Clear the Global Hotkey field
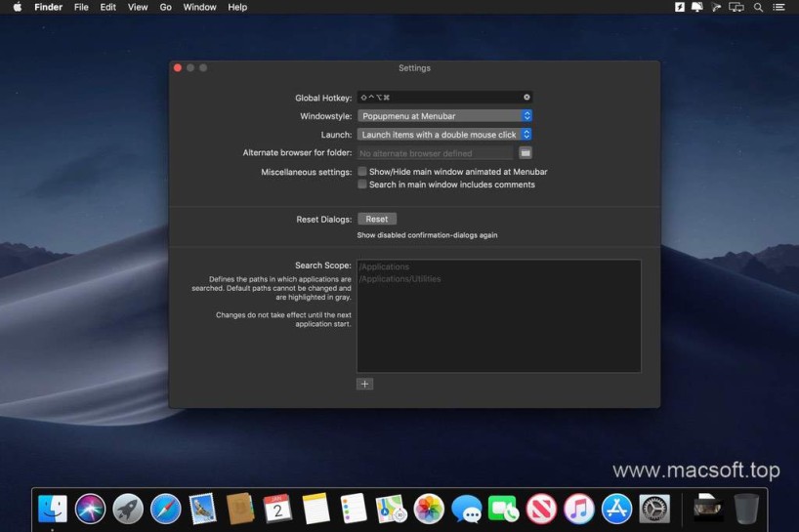 click(x=526, y=98)
